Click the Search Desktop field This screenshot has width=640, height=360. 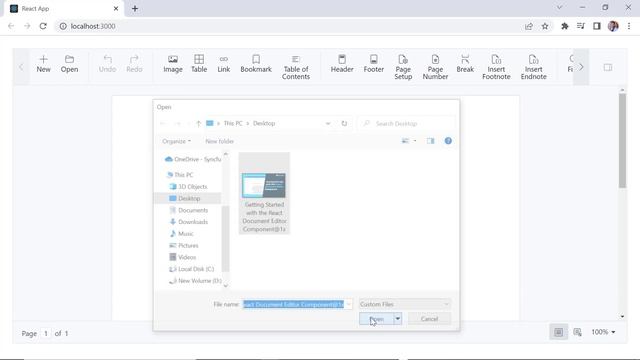tap(407, 123)
